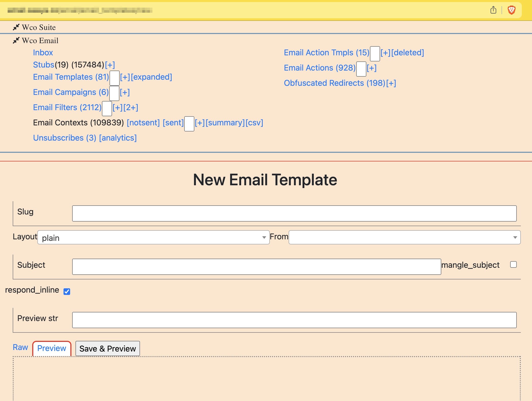Click inside the Slug input field
The width and height of the screenshot is (532, 401).
click(x=294, y=213)
